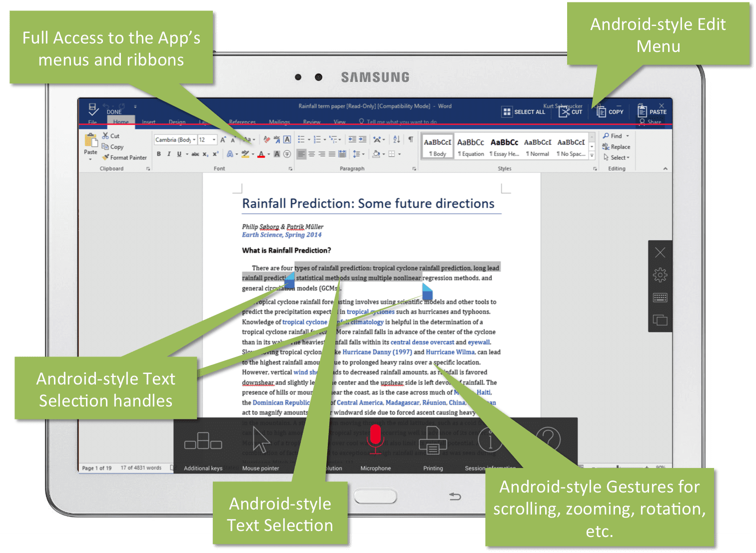Tap PASTE in Android edit menu
This screenshot has width=756, height=553.
pos(652,111)
